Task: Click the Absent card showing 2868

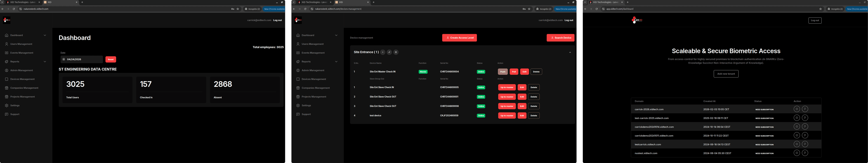Action: click(x=245, y=90)
